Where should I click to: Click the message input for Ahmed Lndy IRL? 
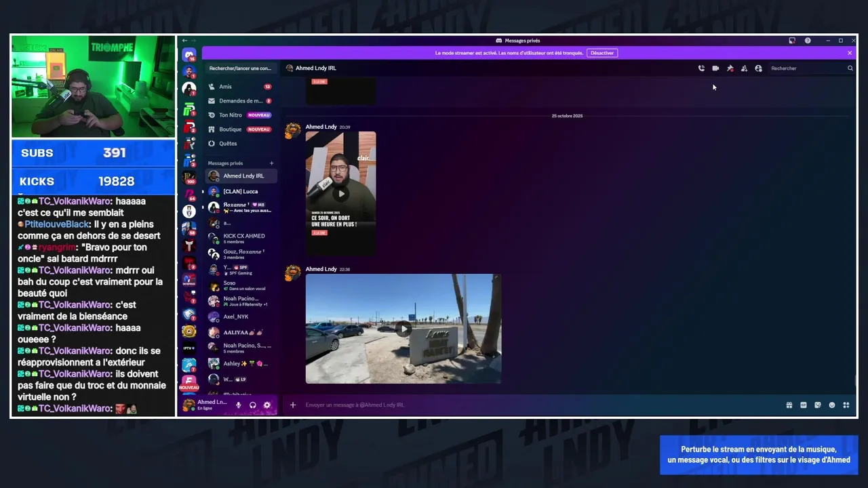[542, 405]
